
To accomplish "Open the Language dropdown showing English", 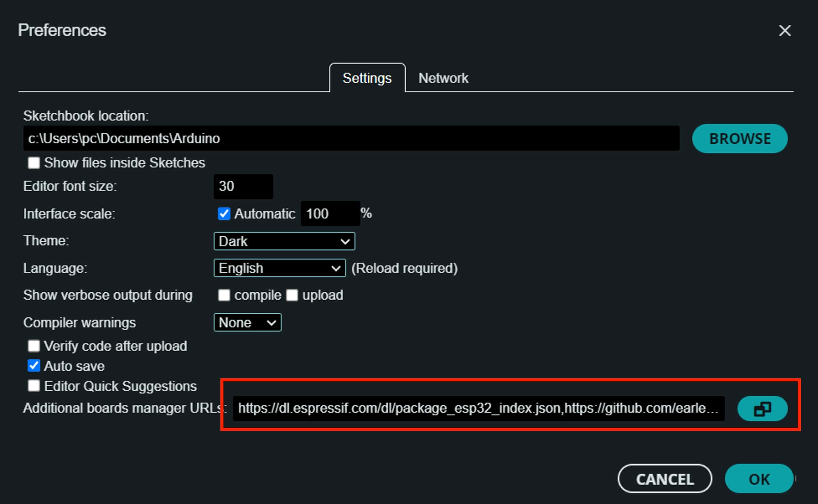I will coord(279,268).
